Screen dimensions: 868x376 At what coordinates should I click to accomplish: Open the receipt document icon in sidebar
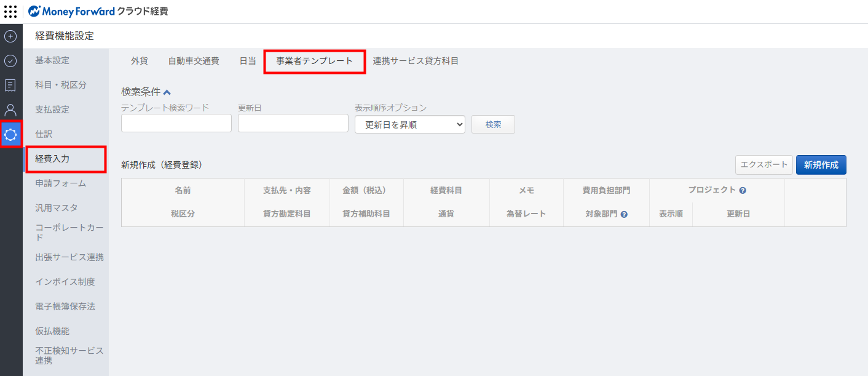(10, 86)
